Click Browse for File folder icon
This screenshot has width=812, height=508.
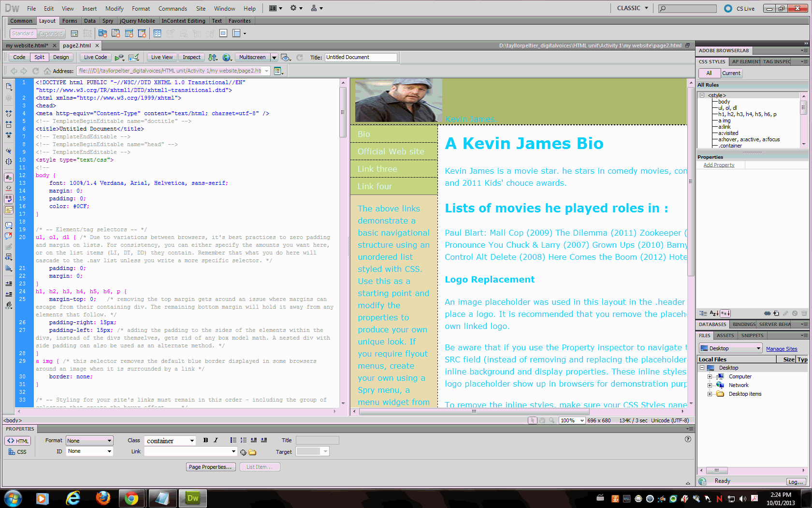252,452
